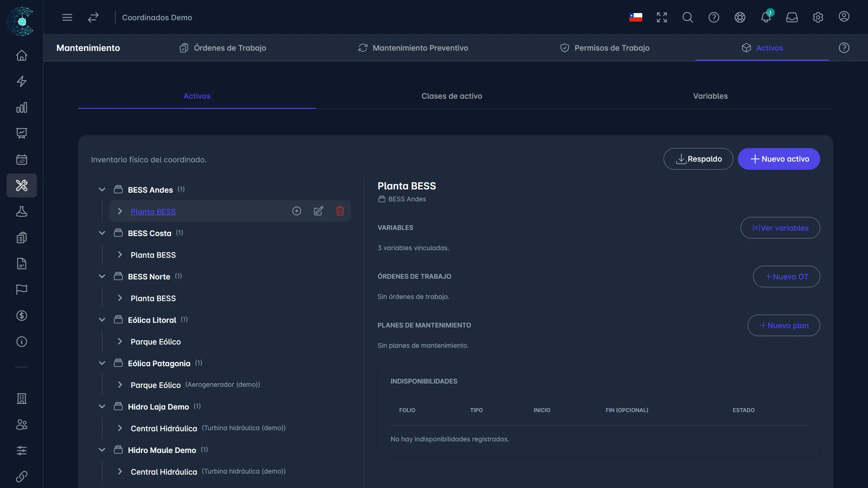Open the file document sidebar icon
Viewport: 868px width, 488px height.
coord(22,264)
